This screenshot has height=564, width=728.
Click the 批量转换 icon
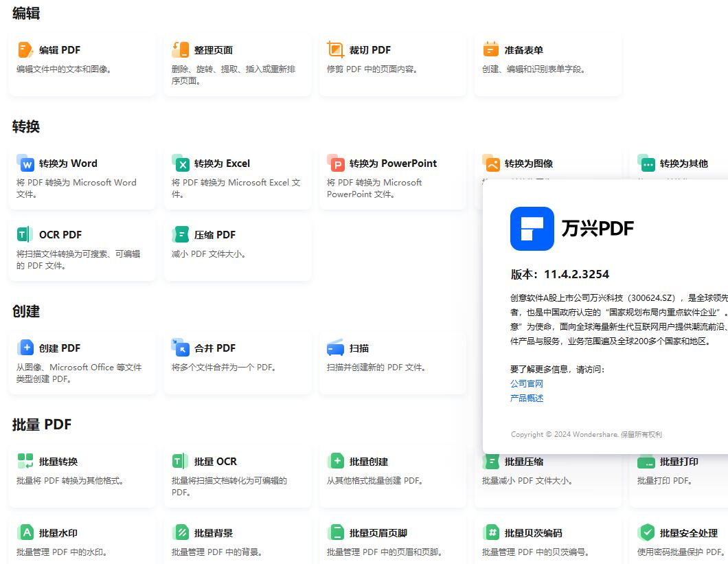[x=25, y=461]
